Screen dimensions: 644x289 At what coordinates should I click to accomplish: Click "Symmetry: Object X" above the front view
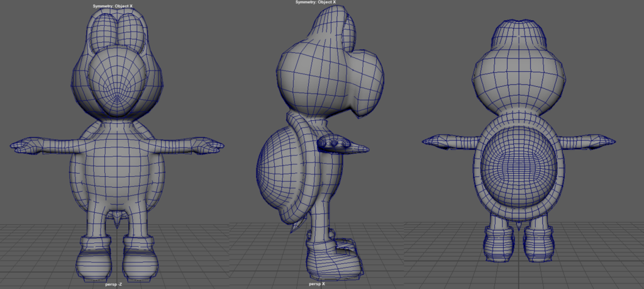(x=113, y=6)
